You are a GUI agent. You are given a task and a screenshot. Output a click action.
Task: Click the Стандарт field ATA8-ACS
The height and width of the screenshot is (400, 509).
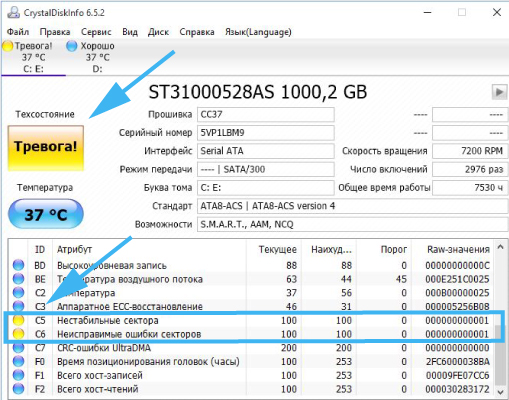[352, 206]
